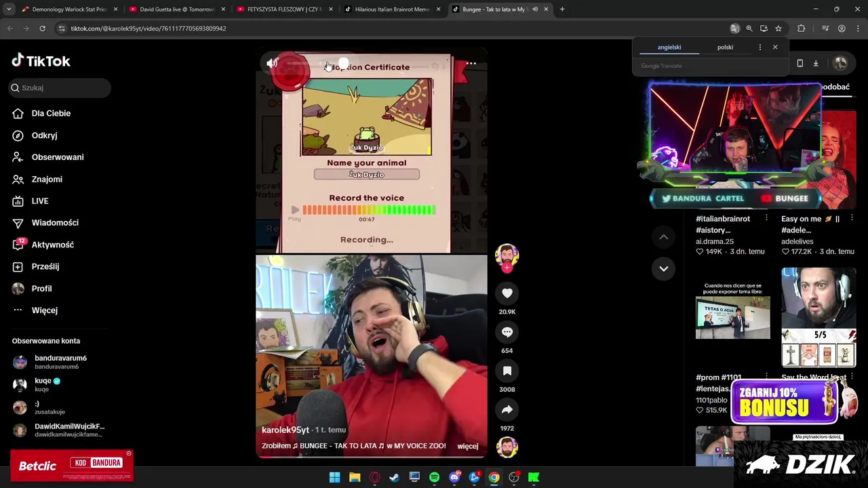Image resolution: width=868 pixels, height=488 pixels.
Task: Go to previous video with the up chevron
Action: [x=664, y=237]
